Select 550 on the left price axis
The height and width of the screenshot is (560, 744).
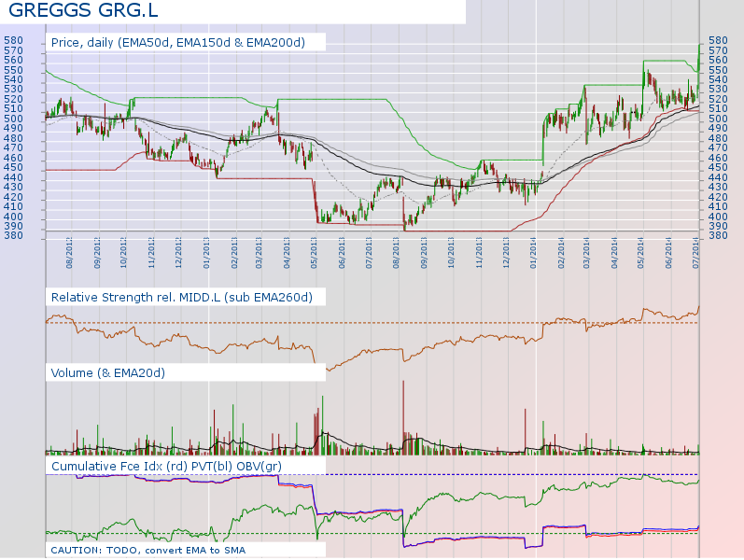pyautogui.click(x=13, y=70)
